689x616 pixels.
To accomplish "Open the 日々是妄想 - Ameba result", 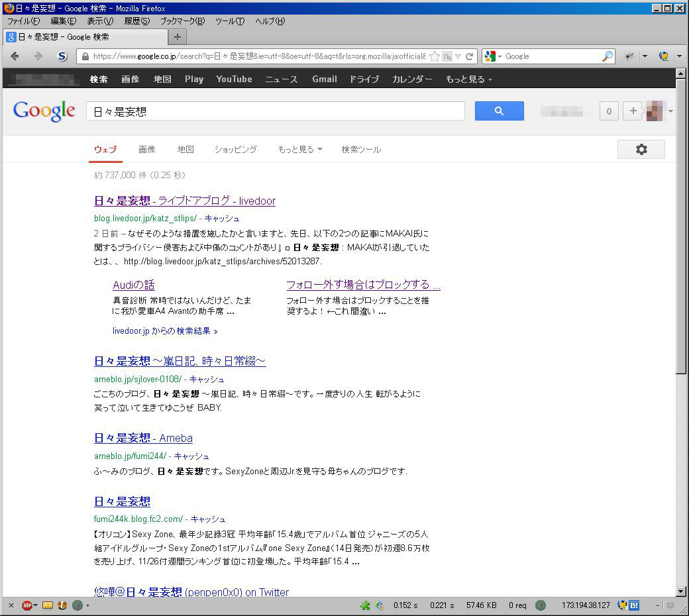I will (x=143, y=438).
